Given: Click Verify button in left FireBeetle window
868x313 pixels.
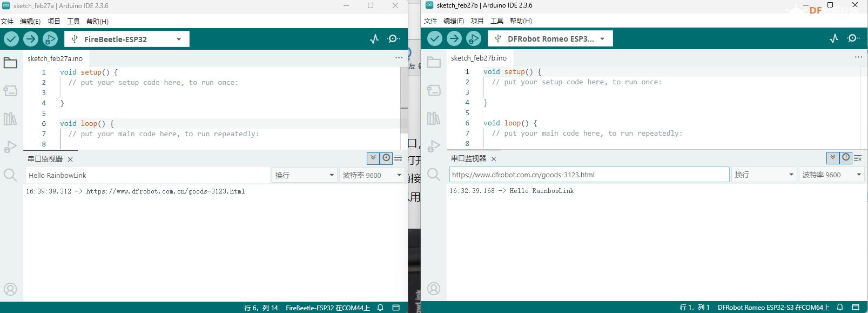Looking at the screenshot, I should click(11, 39).
